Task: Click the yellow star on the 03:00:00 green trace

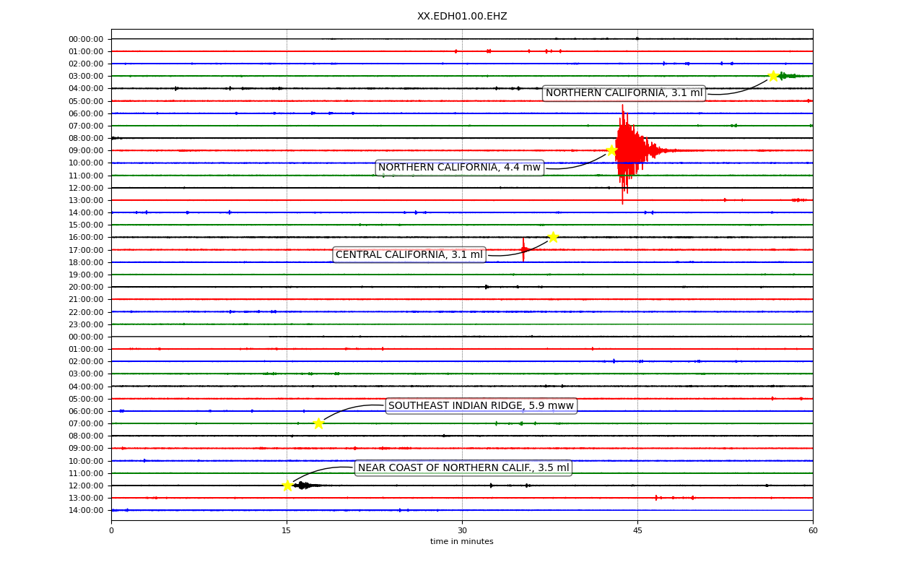Action: tap(773, 76)
